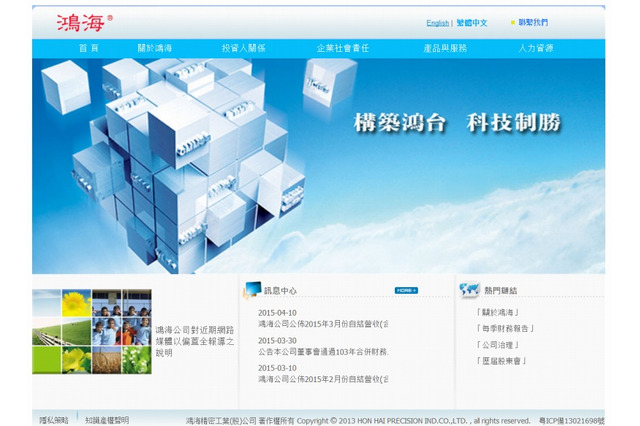Open hot link 「公司治理」
The width and height of the screenshot is (640, 426).
497,345
